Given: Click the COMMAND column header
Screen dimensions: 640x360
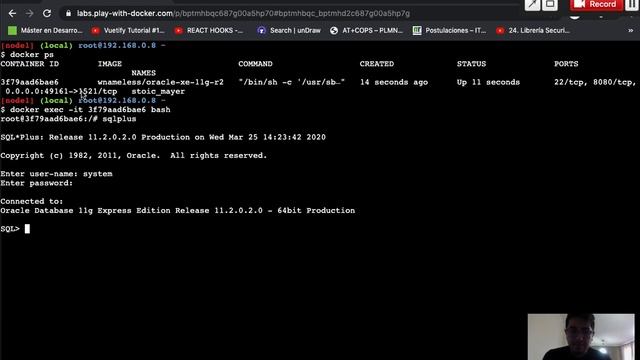Looking at the screenshot, I should 256,64.
